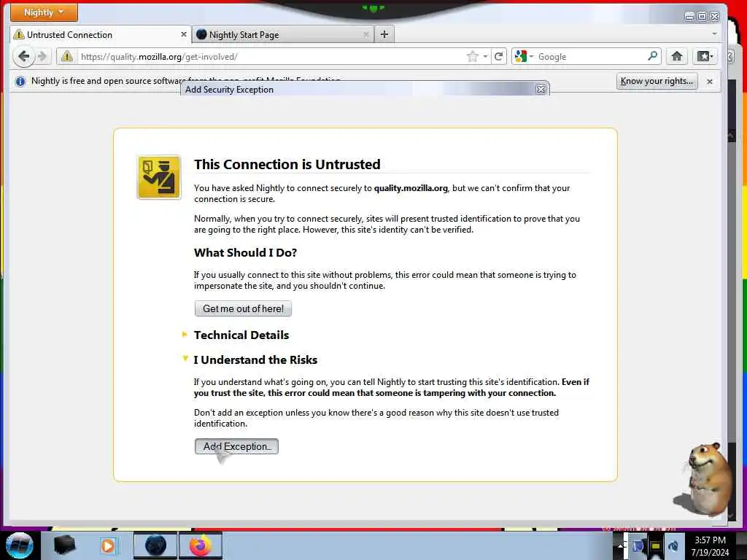Switch to the Nightly Start Page tab
Screen dimensions: 747x560
point(283,35)
